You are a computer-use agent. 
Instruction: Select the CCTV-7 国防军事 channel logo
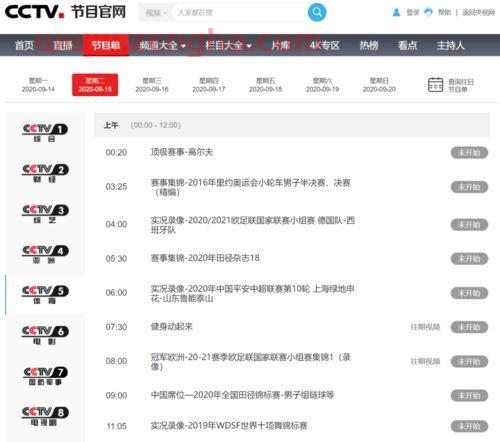[x=45, y=376]
